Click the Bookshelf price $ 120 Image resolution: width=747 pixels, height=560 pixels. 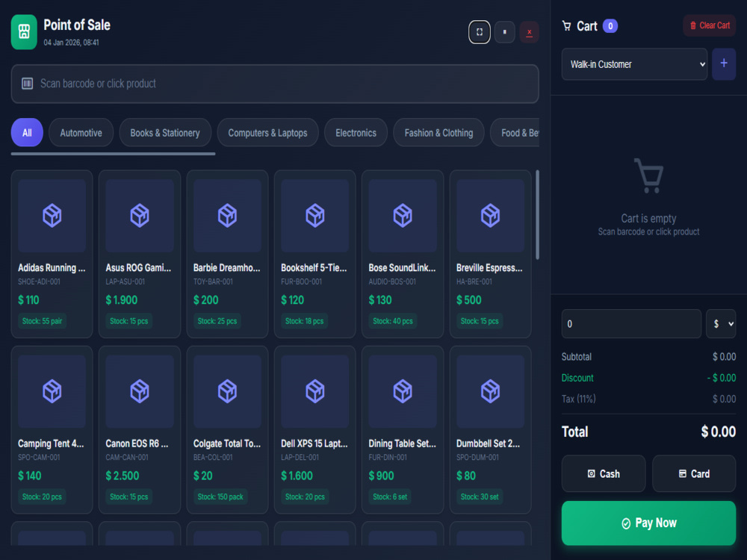click(x=293, y=300)
